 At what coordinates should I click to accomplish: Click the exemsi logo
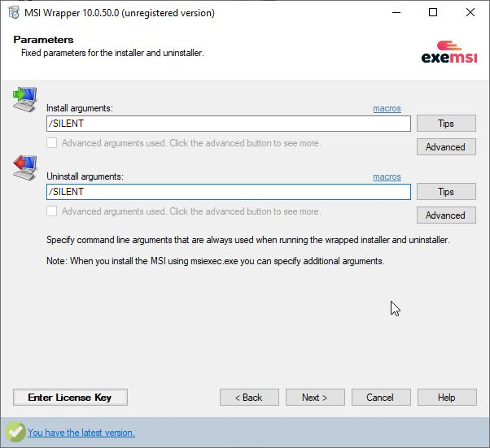[449, 52]
